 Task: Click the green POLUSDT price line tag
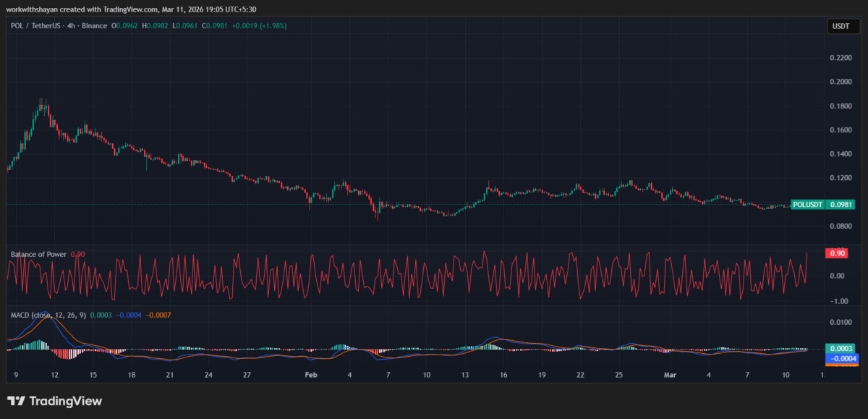pyautogui.click(x=808, y=205)
